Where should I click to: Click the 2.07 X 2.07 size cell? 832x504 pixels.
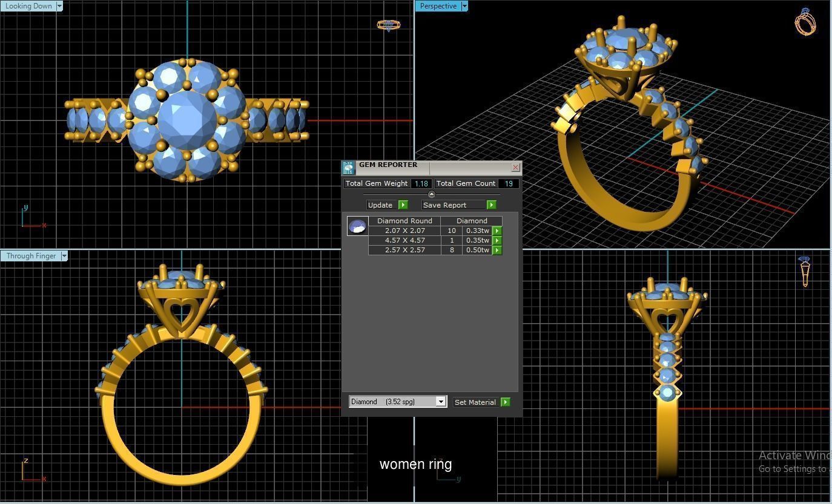click(x=404, y=231)
